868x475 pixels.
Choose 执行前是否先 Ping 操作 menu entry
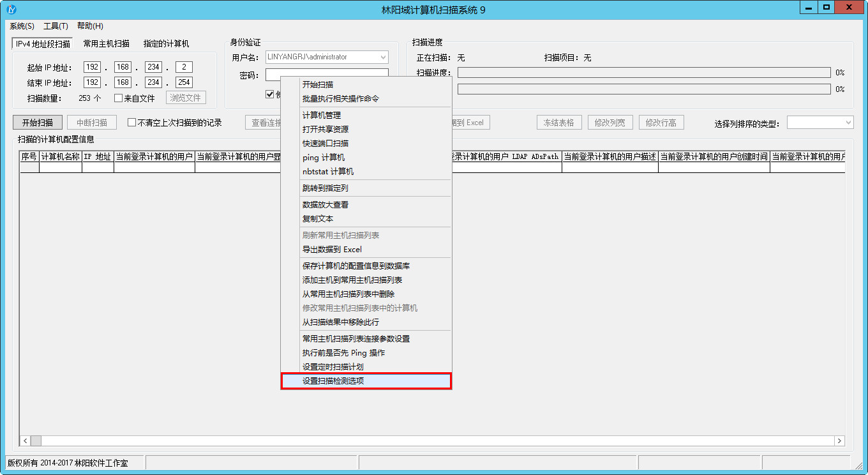(x=366, y=352)
